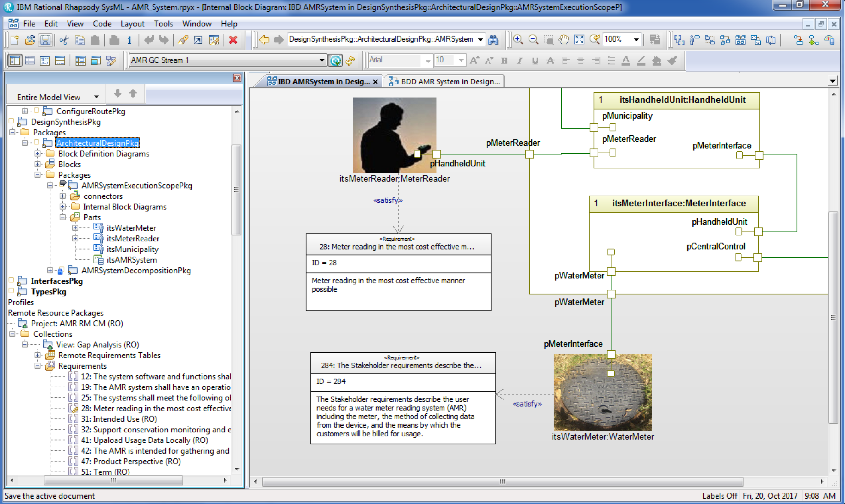
Task: Open the Layout menu
Action: pyautogui.click(x=132, y=24)
